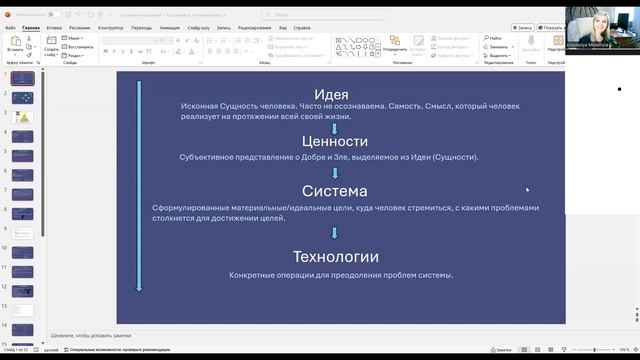Click the slide thumbnail panel scrollbar

click(x=43, y=153)
